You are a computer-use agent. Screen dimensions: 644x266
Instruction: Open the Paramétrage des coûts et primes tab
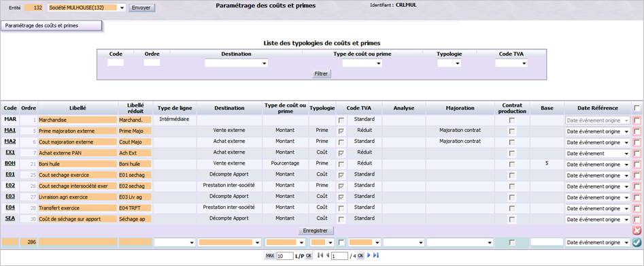click(52, 25)
